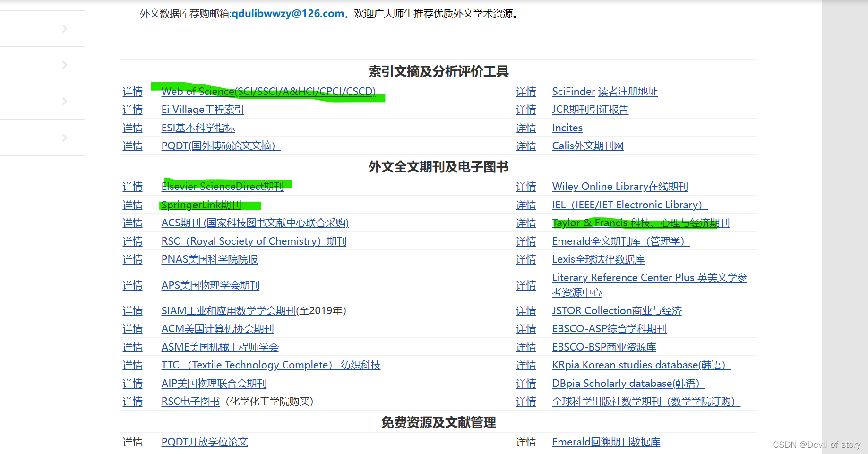Click 详情 beside PNAS美国科学院院报
This screenshot has height=454, width=868.
click(x=132, y=259)
